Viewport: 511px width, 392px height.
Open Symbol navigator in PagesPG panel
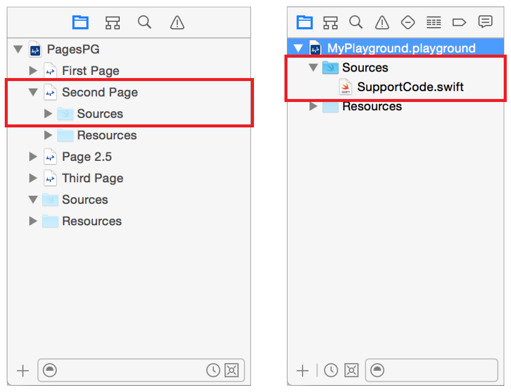113,23
